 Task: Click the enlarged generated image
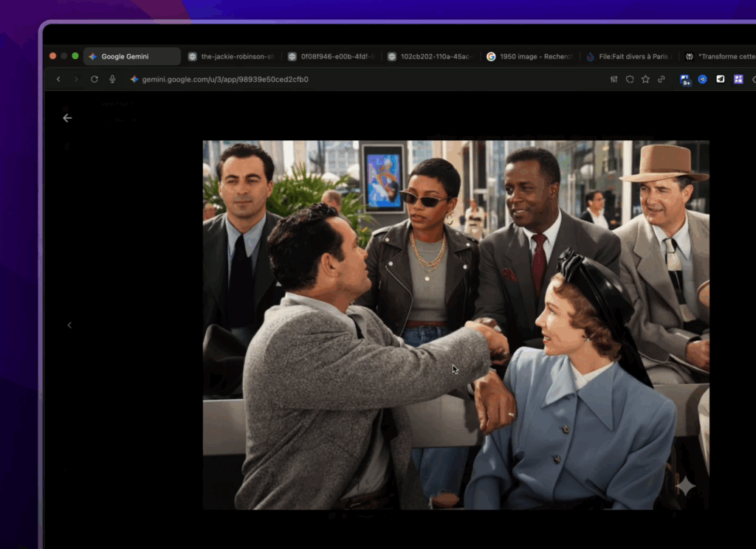pyautogui.click(x=456, y=325)
